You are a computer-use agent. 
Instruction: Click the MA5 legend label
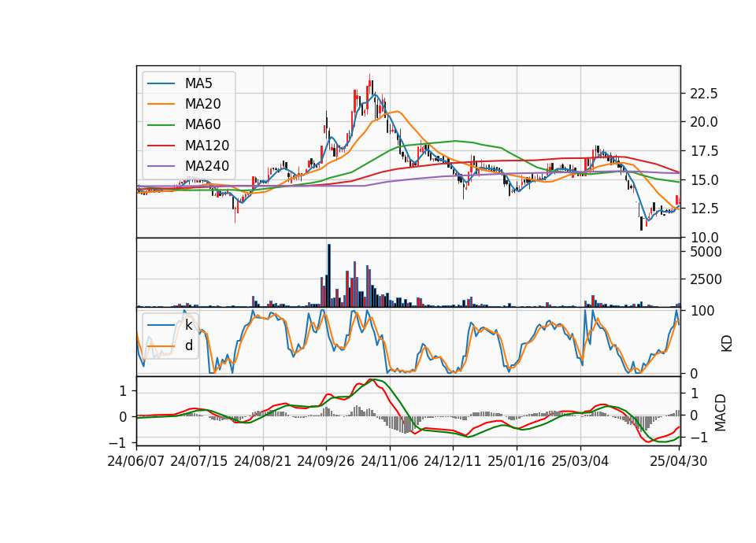click(198, 83)
